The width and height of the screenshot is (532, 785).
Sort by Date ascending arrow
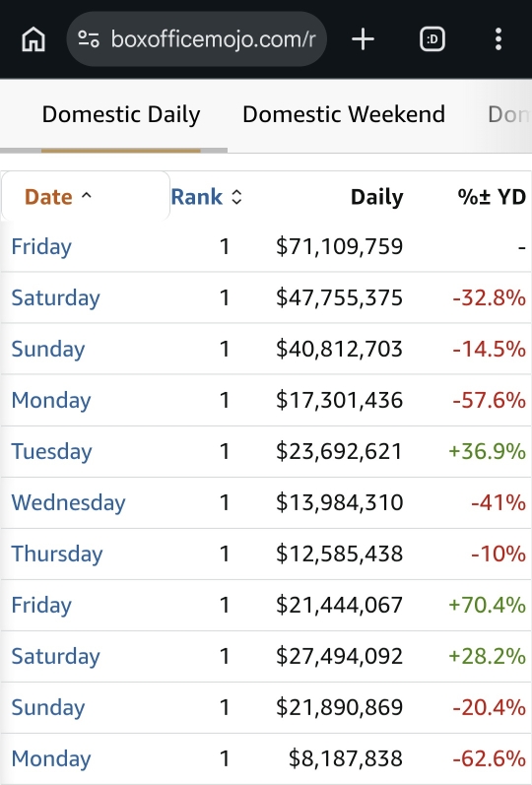click(86, 196)
